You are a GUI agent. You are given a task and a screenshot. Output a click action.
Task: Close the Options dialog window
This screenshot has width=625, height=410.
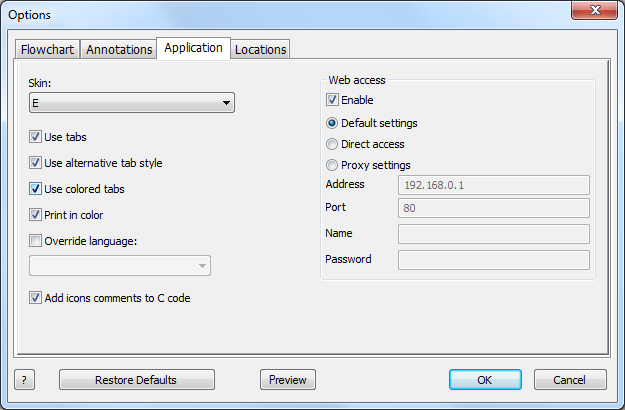594,10
